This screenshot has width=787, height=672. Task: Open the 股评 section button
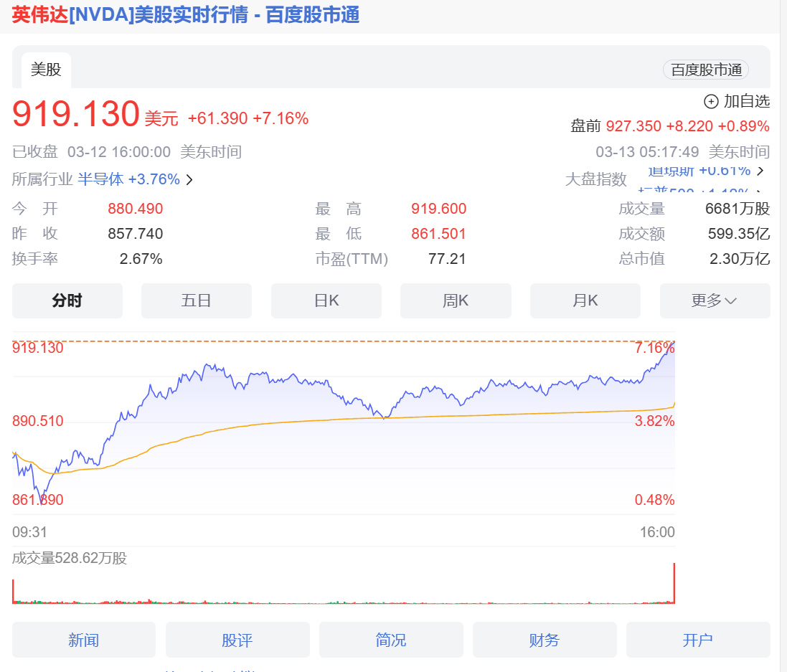tap(237, 640)
